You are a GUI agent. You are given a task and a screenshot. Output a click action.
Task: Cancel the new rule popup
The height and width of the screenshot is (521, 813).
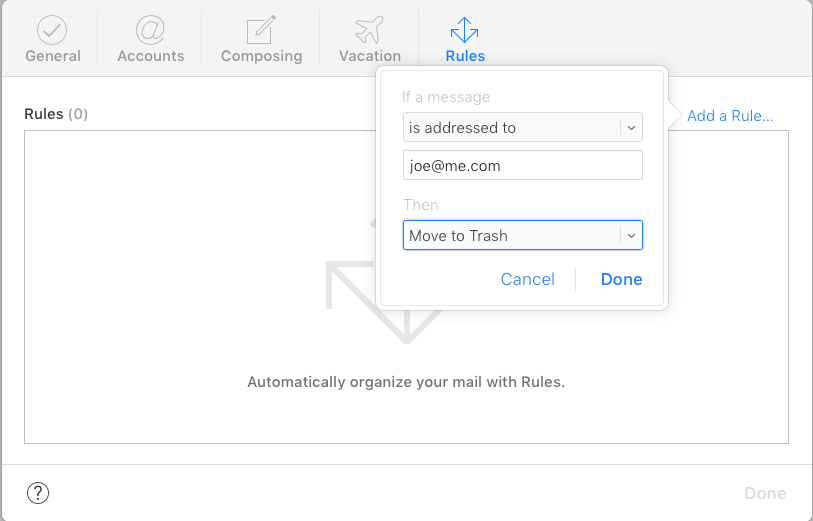[x=527, y=279]
